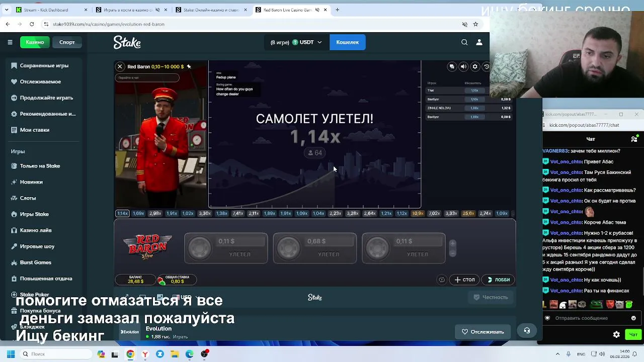Click the Отправить сообщение chat input
This screenshot has height=362, width=644.
[x=591, y=318]
